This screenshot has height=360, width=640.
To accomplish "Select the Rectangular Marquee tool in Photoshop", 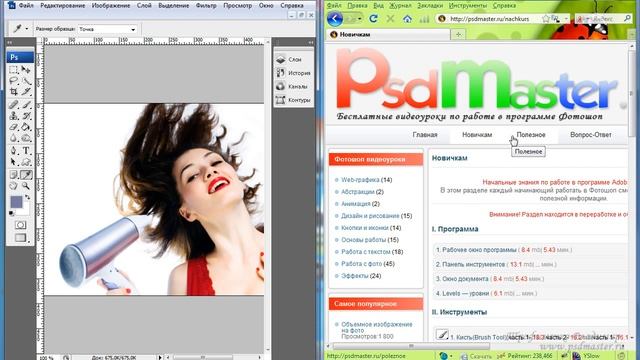I will pos(14,69).
